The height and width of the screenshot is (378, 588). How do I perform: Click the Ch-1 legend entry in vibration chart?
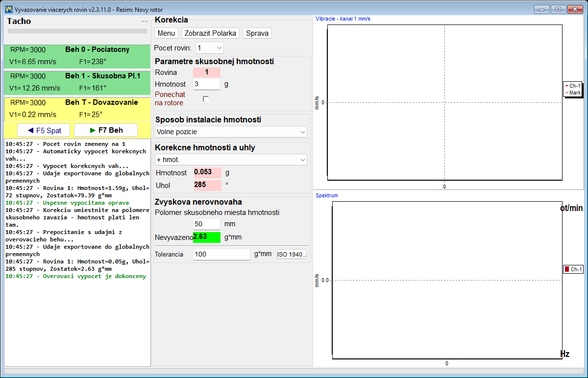pos(573,86)
